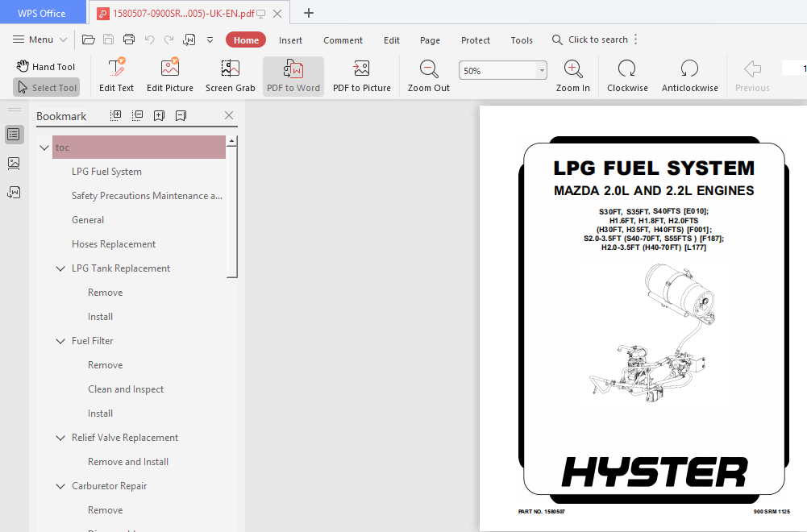This screenshot has height=532, width=807.
Task: Close the Bookmark panel
Action: click(229, 115)
